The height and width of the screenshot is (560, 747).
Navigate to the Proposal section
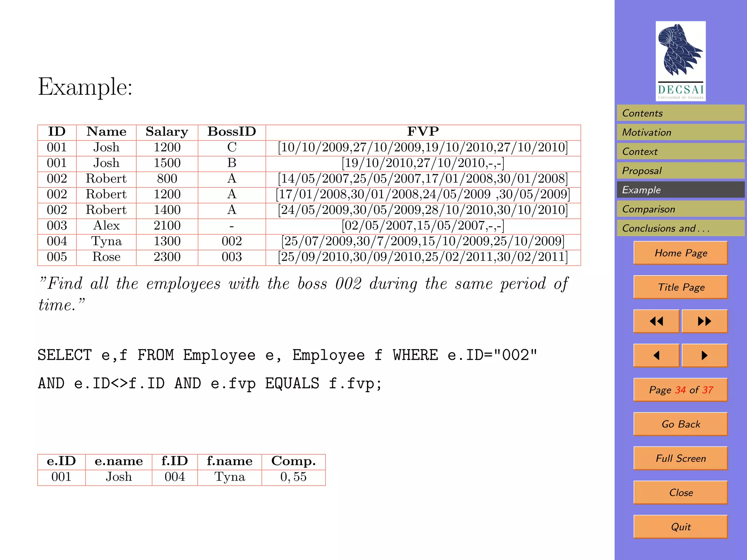(681, 170)
